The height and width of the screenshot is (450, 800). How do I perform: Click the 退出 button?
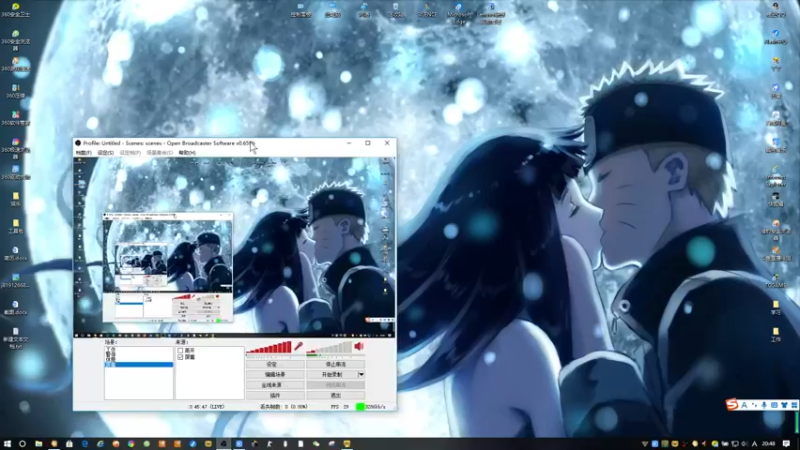point(335,395)
